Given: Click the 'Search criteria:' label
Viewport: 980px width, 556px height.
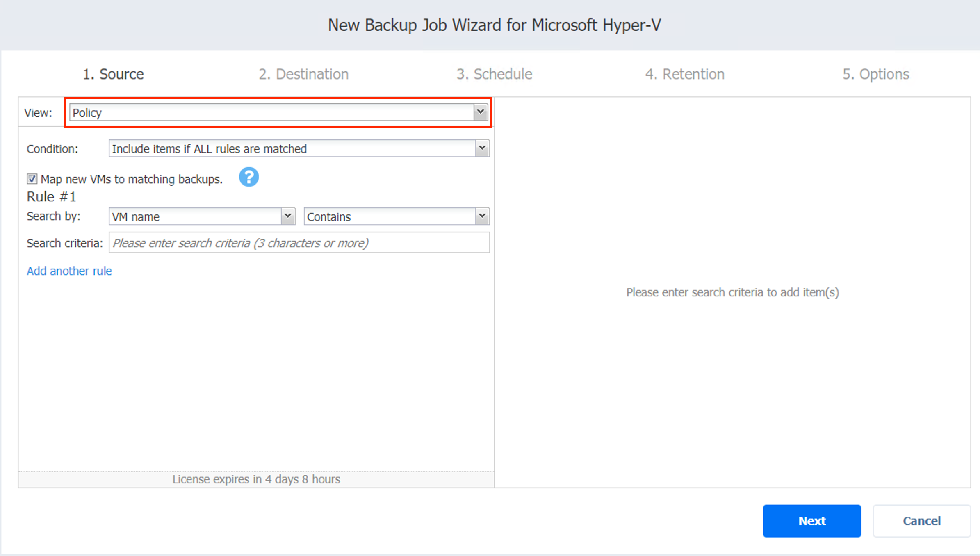Looking at the screenshot, I should pyautogui.click(x=65, y=243).
